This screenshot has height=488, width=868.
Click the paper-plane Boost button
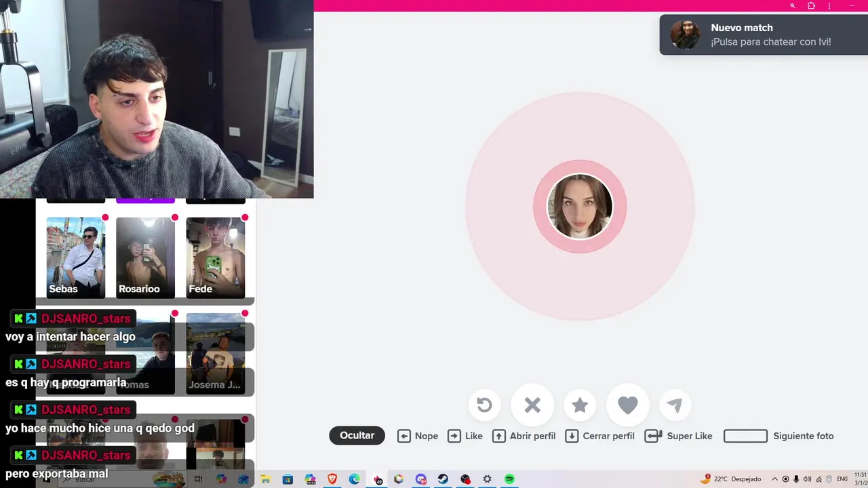tap(675, 405)
